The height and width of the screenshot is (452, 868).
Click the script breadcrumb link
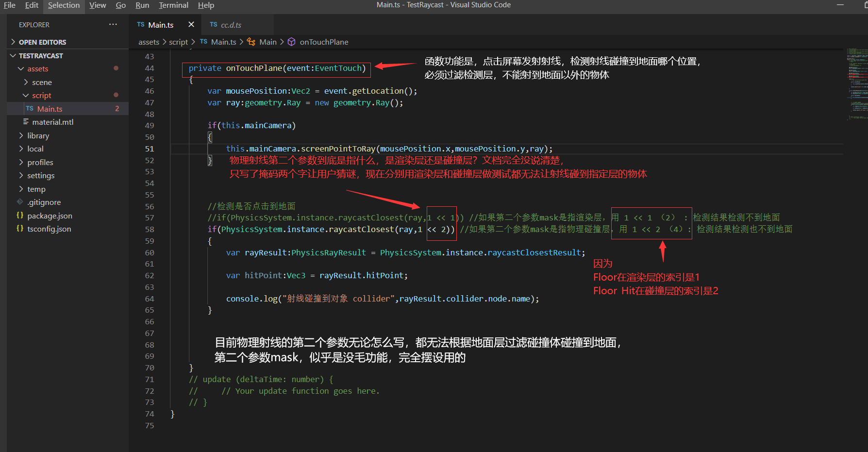178,42
